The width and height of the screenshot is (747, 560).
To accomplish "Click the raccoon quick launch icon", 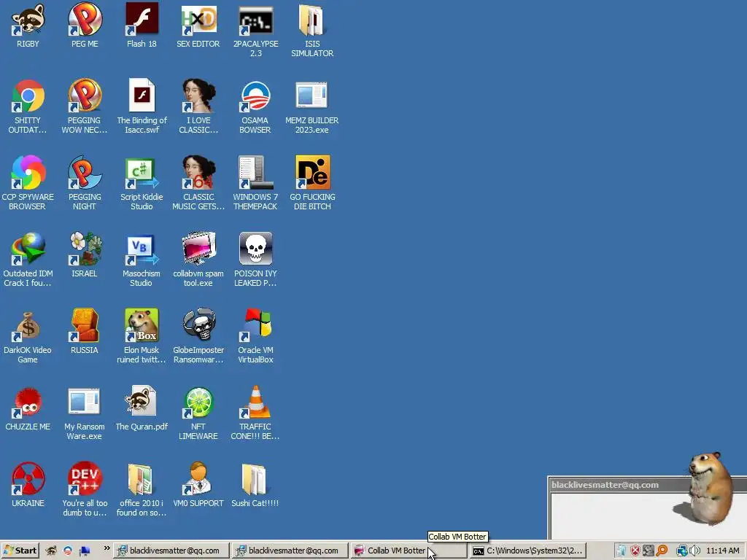I will click(51, 551).
